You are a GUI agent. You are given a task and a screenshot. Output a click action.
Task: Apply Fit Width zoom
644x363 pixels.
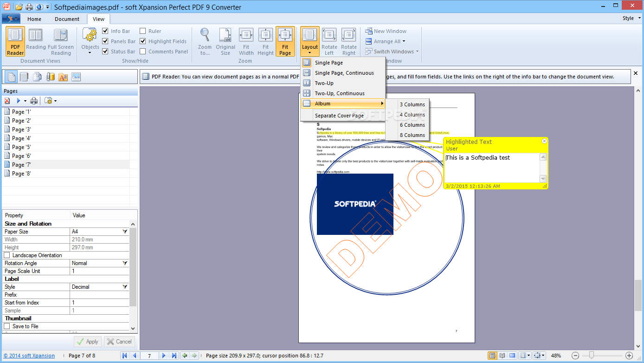coord(246,42)
